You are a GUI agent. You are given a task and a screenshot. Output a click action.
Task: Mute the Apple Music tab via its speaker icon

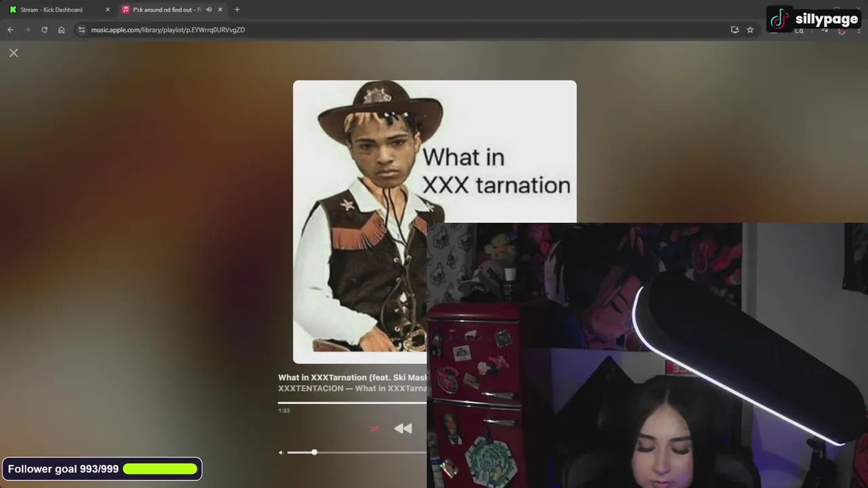(x=209, y=9)
